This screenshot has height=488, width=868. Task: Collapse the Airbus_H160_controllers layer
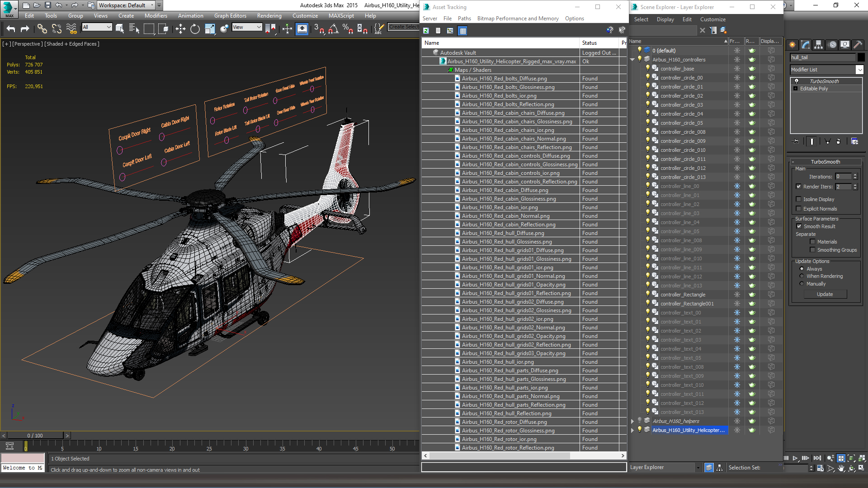(632, 60)
